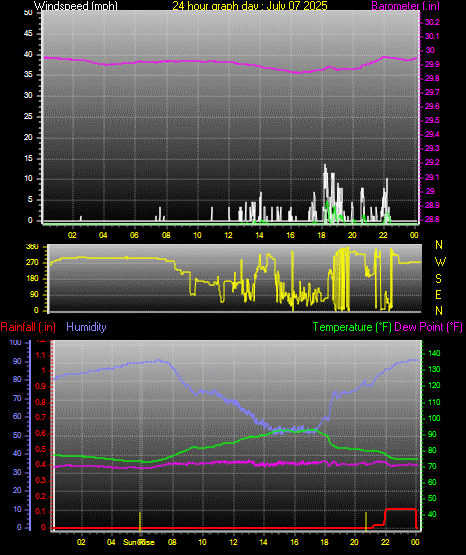Click the 24 hour graph day title
Image resolution: width=466 pixels, height=555 pixels.
click(250, 5)
